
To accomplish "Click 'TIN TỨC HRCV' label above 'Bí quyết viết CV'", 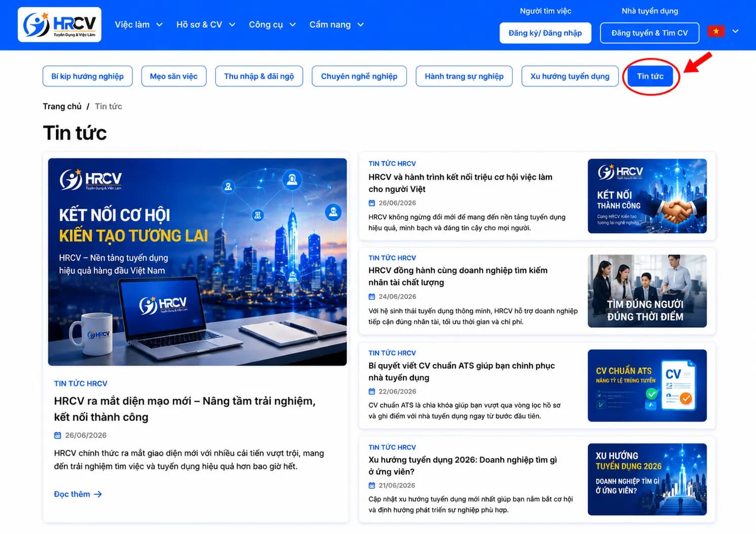I will (392, 353).
